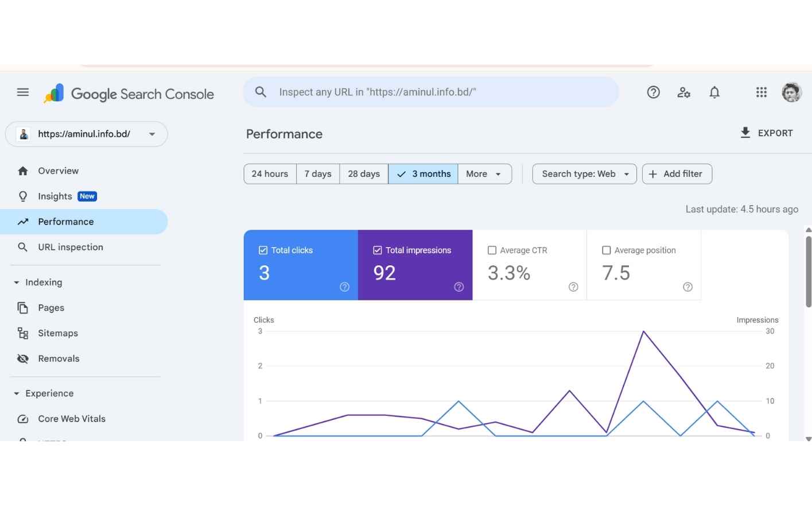Click the Add filter button

677,173
